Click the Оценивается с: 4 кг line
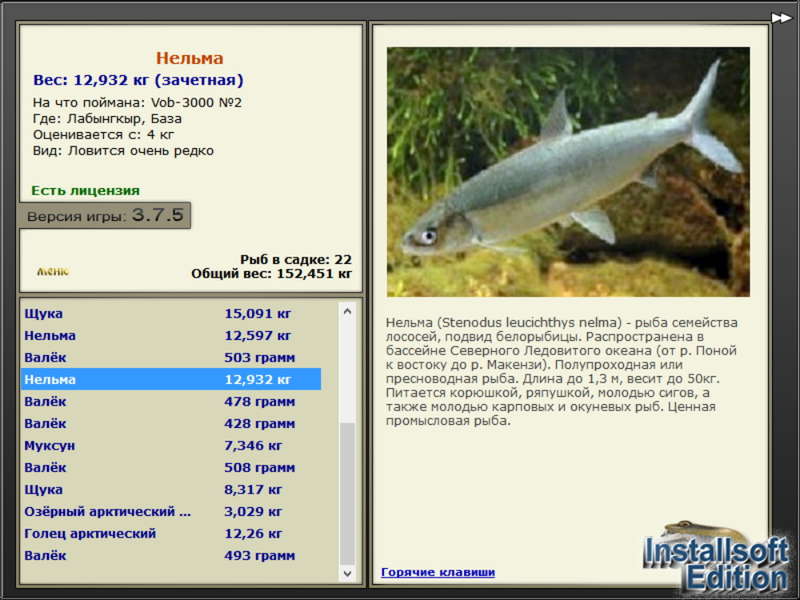Image resolution: width=800 pixels, height=600 pixels. point(104,135)
